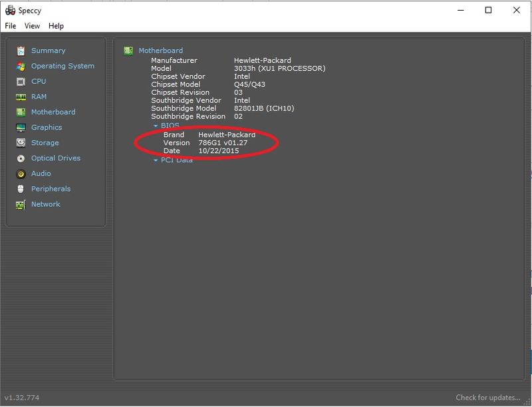The width and height of the screenshot is (532, 407).
Task: Select the BIOS Version row label
Action: 176,143
